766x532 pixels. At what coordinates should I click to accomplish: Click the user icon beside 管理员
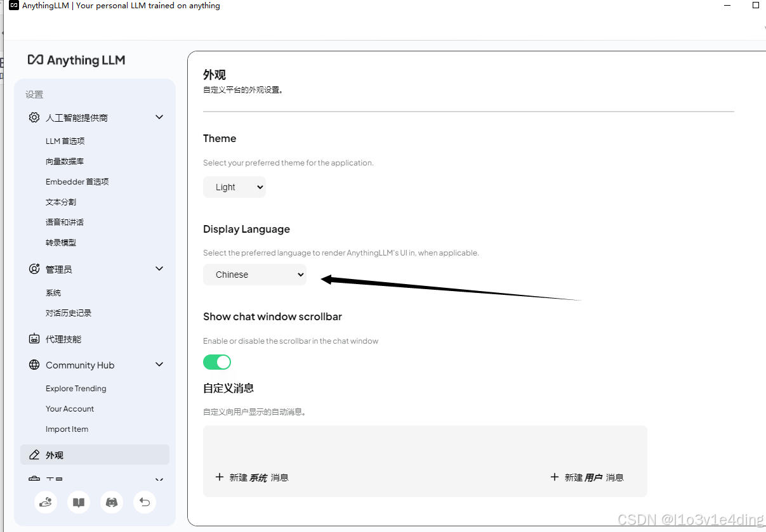tap(34, 269)
